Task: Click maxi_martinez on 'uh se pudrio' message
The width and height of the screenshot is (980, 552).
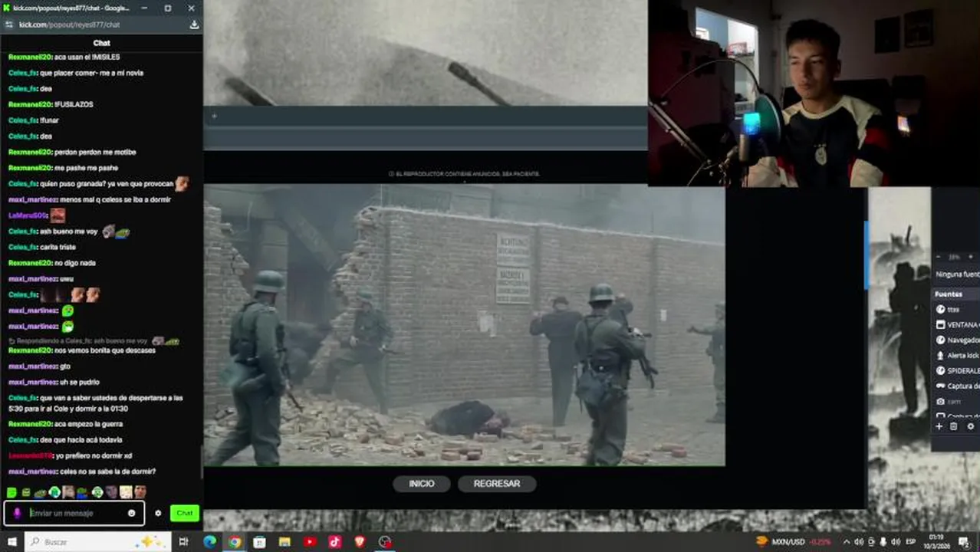Action: tap(32, 382)
